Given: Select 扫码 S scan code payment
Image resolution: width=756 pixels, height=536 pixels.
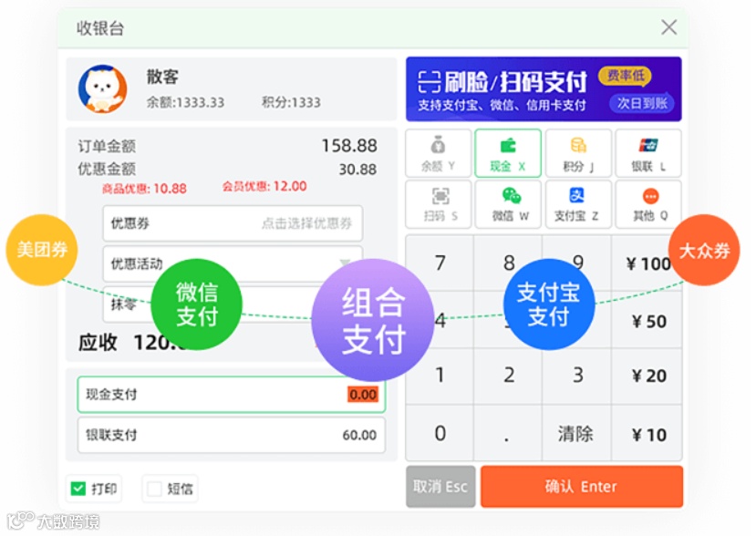Looking at the screenshot, I should click(439, 204).
